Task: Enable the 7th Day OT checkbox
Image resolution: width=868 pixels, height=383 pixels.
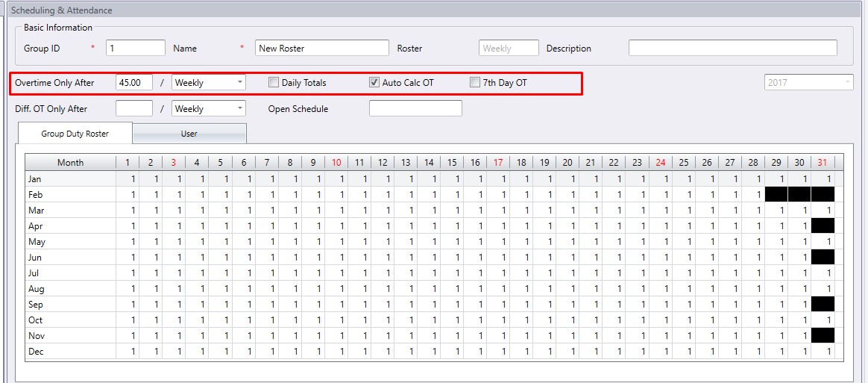Action: tap(475, 83)
